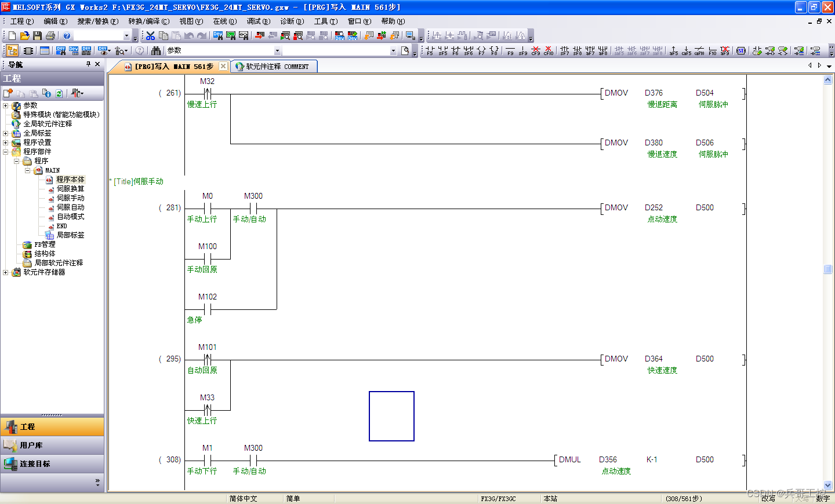Viewport: 835px width, 504px height.
Task: Select 全局软元件注释 in the project tree
Action: (x=48, y=124)
